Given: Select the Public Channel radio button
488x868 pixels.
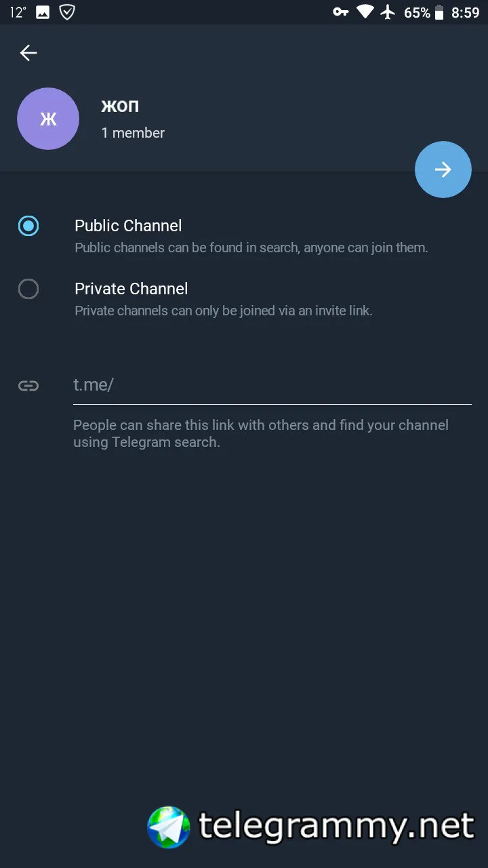Looking at the screenshot, I should pyautogui.click(x=28, y=226).
